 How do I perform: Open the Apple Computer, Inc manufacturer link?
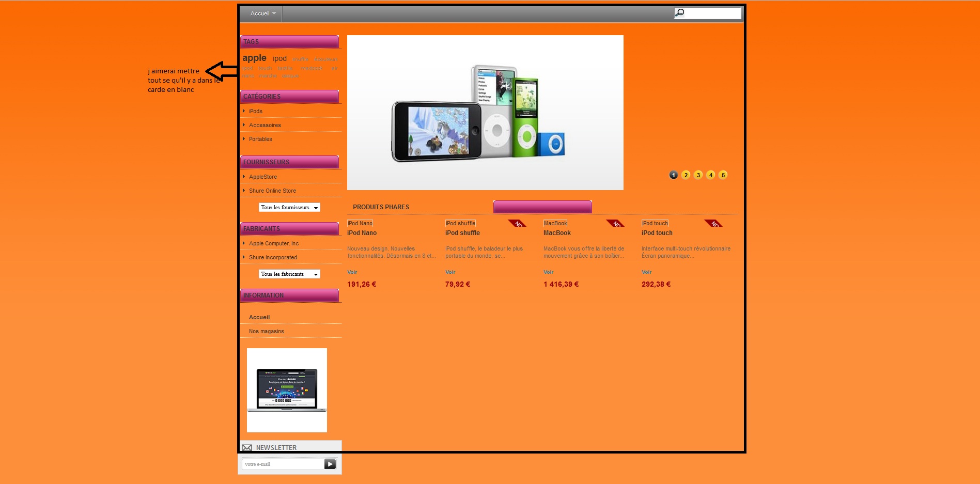(x=274, y=243)
